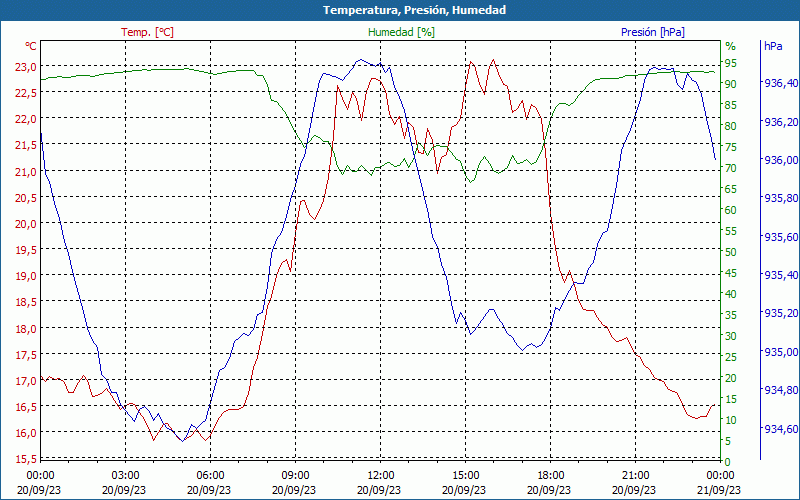Click the 21:00 time axis label
The height and width of the screenshot is (500, 800).
click(636, 476)
